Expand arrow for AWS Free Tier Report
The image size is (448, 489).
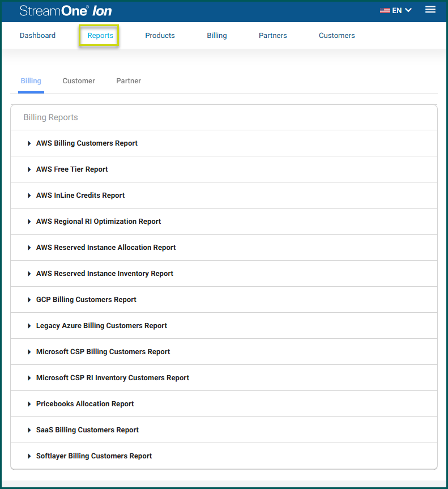coord(29,169)
